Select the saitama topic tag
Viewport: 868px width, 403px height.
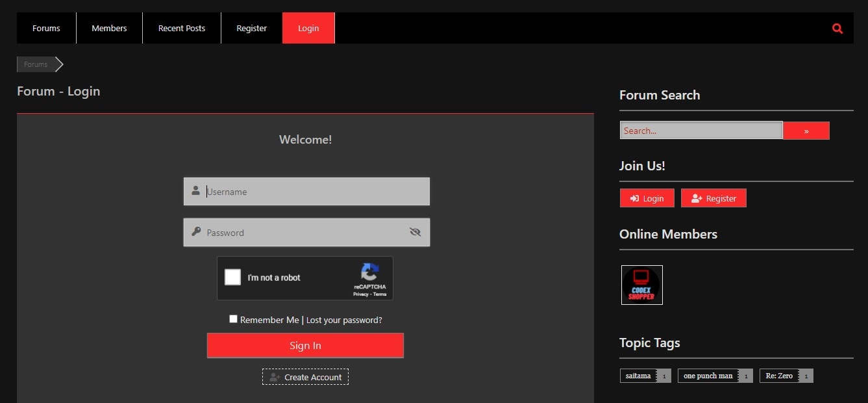point(638,375)
